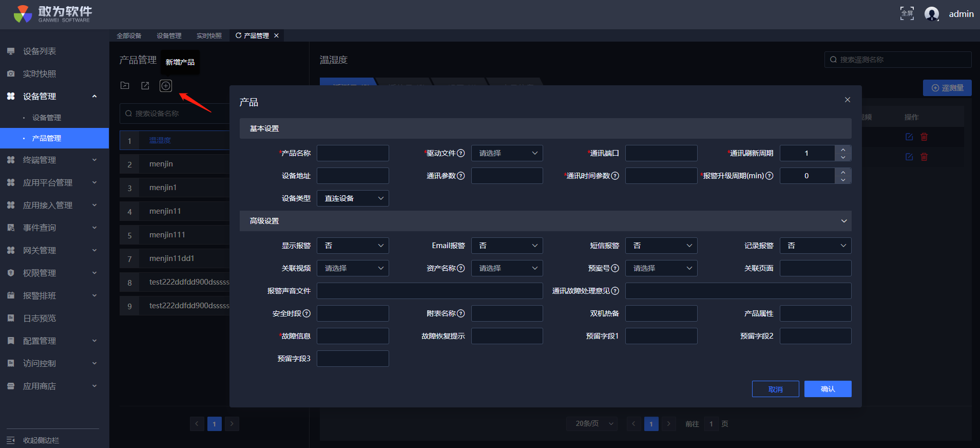This screenshot has height=448, width=980.
Task: Open the 设备类型 dropdown showing 直连设备
Action: coord(353,198)
